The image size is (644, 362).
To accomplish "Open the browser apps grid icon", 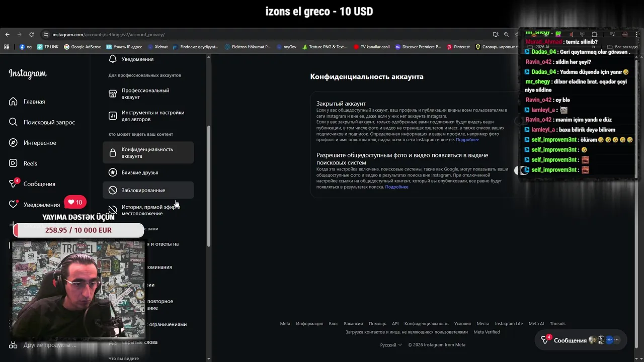I will [7, 47].
